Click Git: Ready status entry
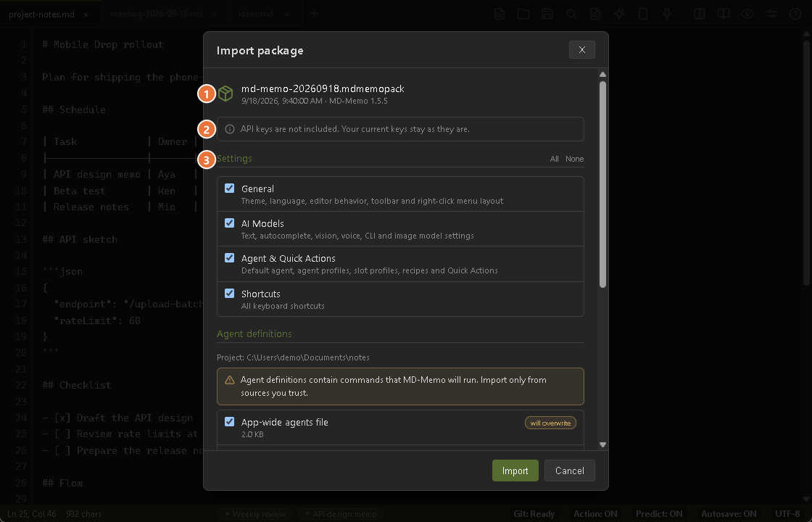812x522 pixels. point(534,514)
